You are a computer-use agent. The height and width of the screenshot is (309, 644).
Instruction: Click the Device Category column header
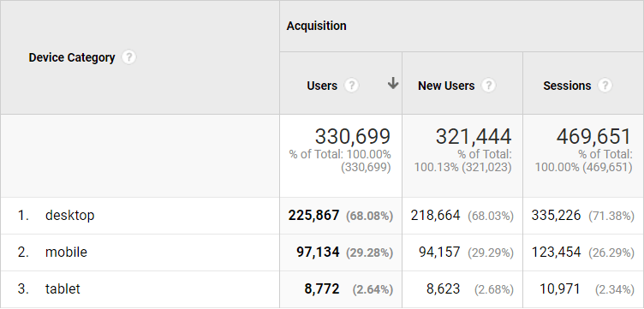72,57
